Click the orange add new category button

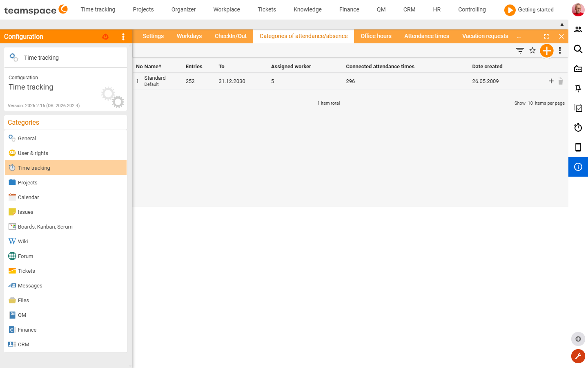point(546,51)
